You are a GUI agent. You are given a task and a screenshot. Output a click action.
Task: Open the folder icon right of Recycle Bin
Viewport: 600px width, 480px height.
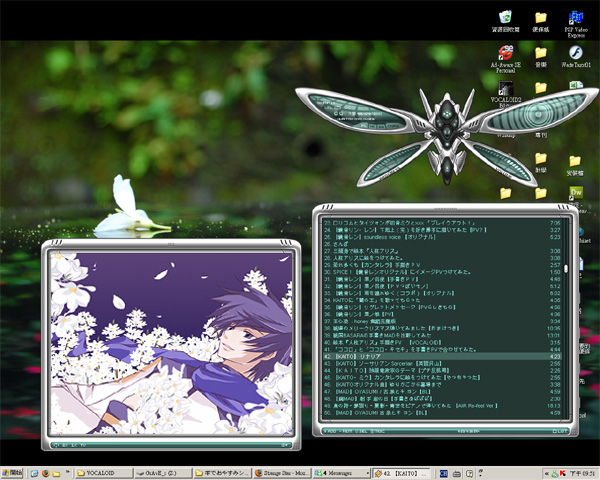(x=541, y=17)
